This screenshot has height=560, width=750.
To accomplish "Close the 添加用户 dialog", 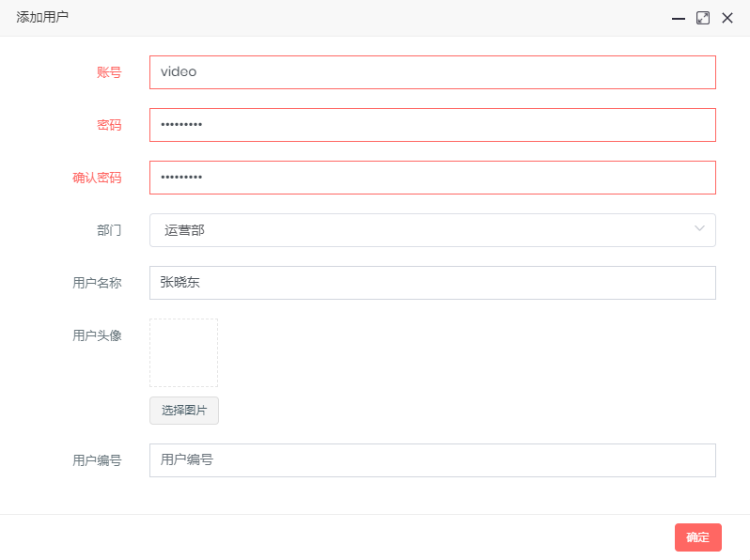I will [x=727, y=18].
